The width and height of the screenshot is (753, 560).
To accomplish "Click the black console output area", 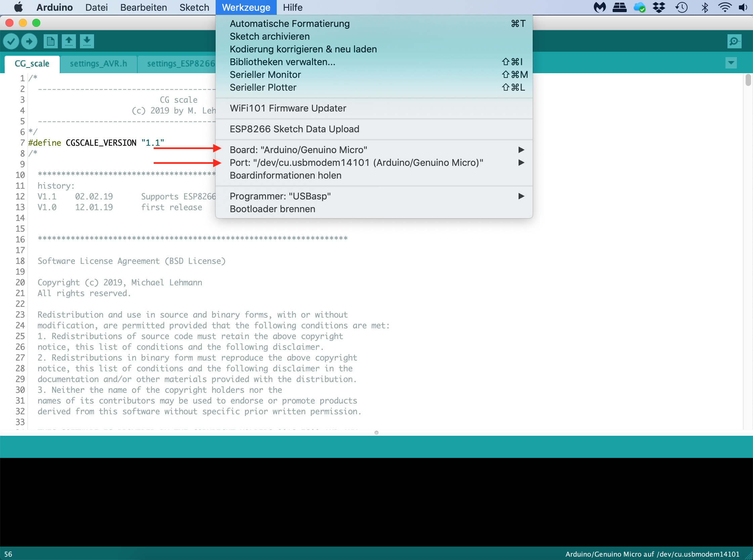I will (376, 502).
